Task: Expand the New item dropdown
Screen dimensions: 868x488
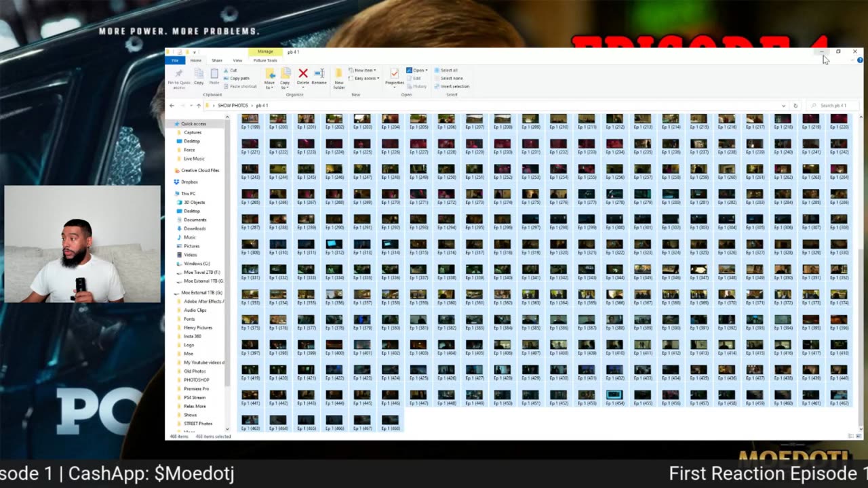Action: 363,70
